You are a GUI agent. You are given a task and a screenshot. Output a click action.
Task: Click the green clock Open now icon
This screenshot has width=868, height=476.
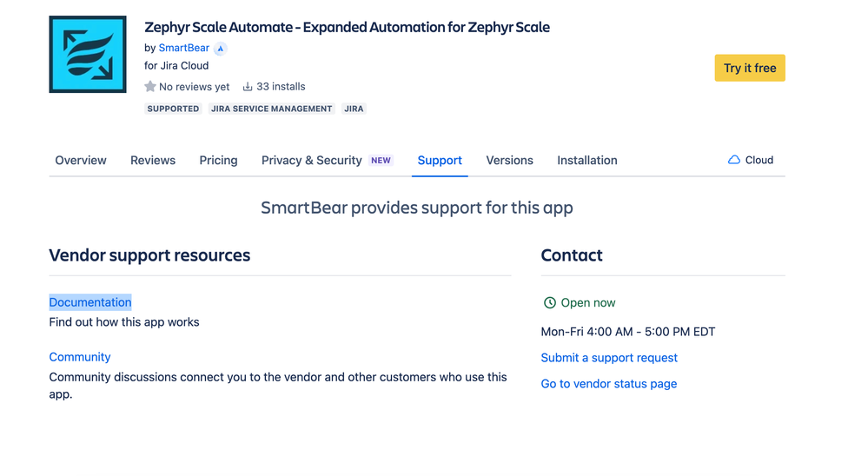(549, 303)
